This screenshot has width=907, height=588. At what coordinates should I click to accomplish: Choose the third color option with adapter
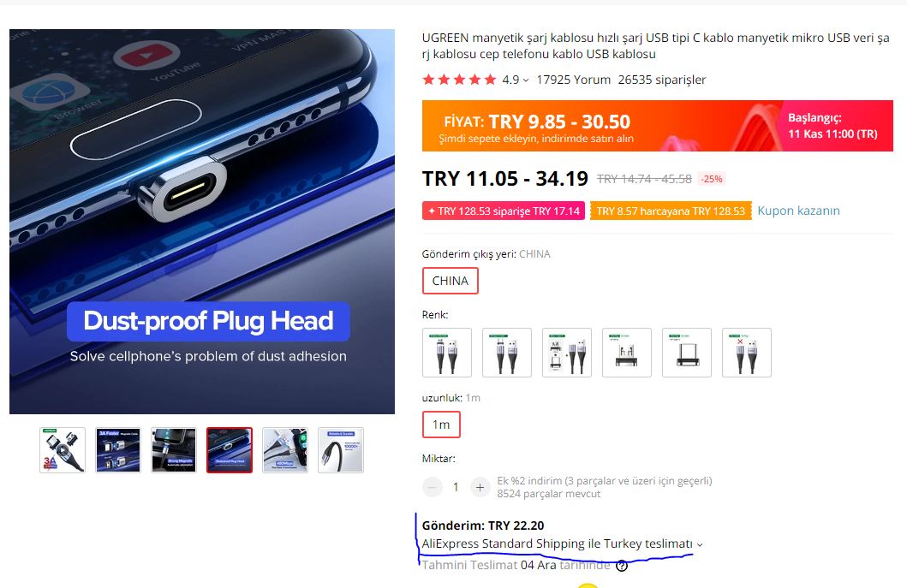tap(567, 353)
